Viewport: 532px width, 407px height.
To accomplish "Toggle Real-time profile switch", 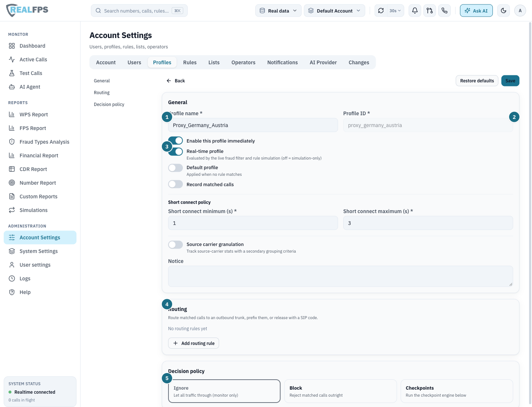I will pyautogui.click(x=175, y=151).
